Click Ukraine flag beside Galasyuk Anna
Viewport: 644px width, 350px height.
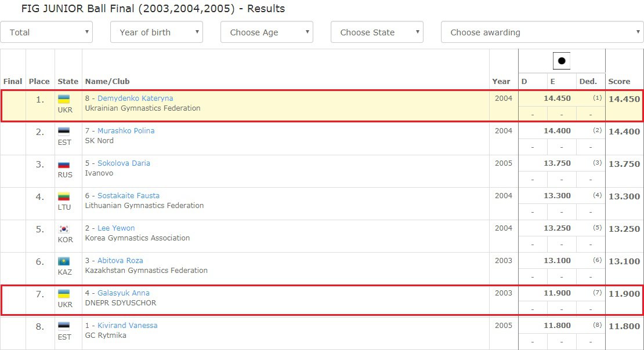click(64, 294)
